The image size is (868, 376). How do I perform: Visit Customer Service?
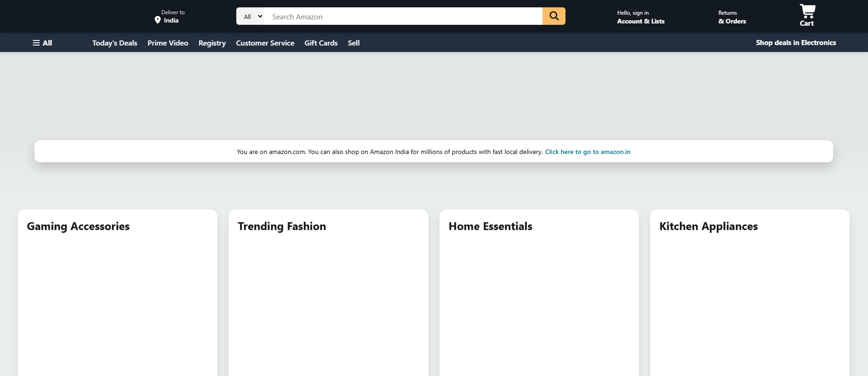[265, 43]
